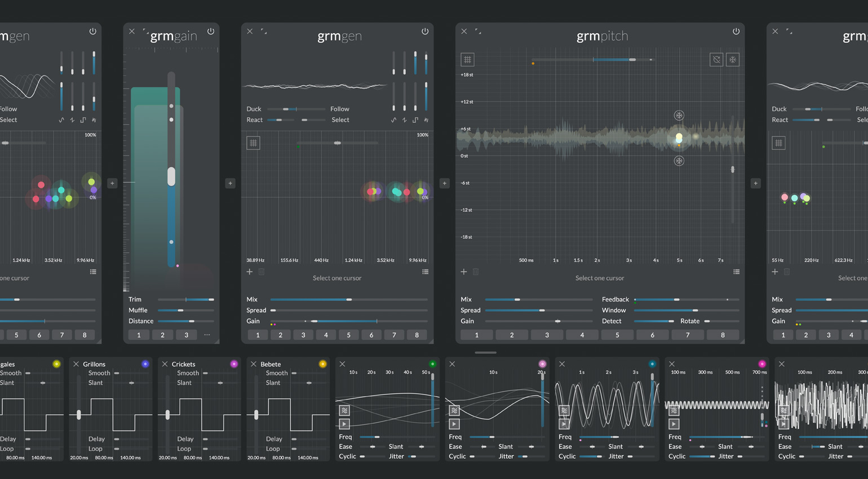Image resolution: width=868 pixels, height=479 pixels.
Task: Toggle grid snap icon in grmpitch display
Action: pos(467,60)
